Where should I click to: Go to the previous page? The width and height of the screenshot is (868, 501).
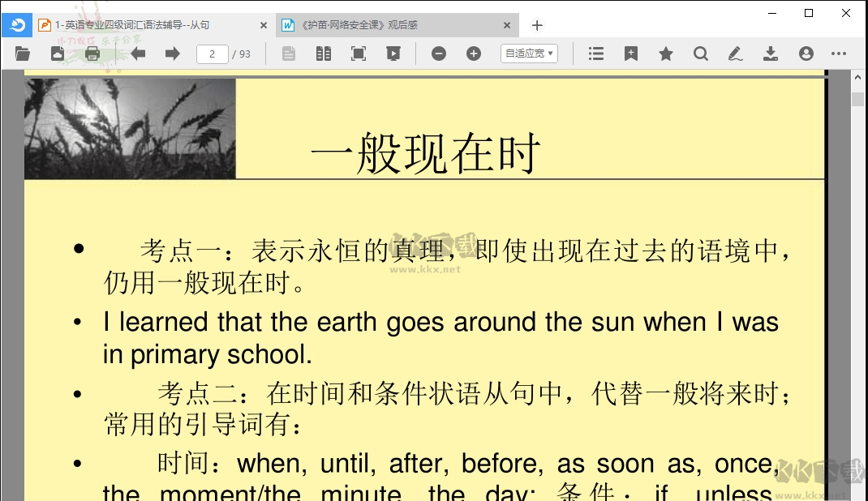click(138, 53)
